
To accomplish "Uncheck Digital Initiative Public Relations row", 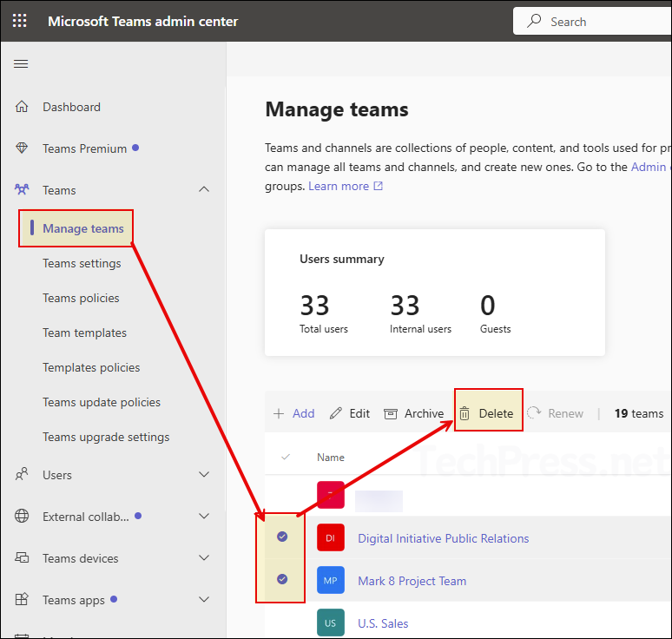I will (x=282, y=537).
